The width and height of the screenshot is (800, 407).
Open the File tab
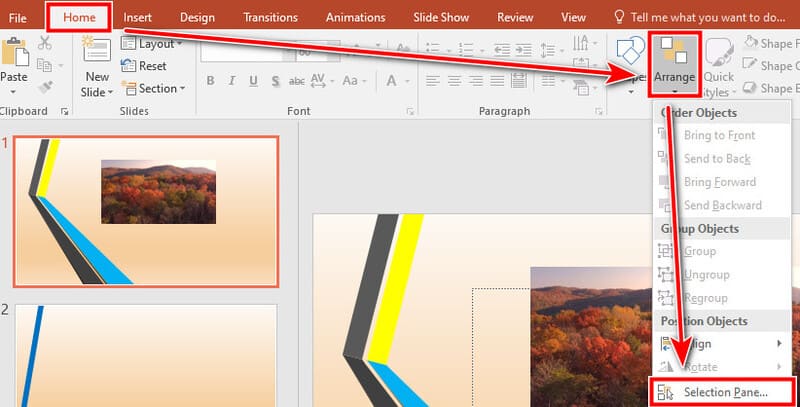pyautogui.click(x=17, y=18)
